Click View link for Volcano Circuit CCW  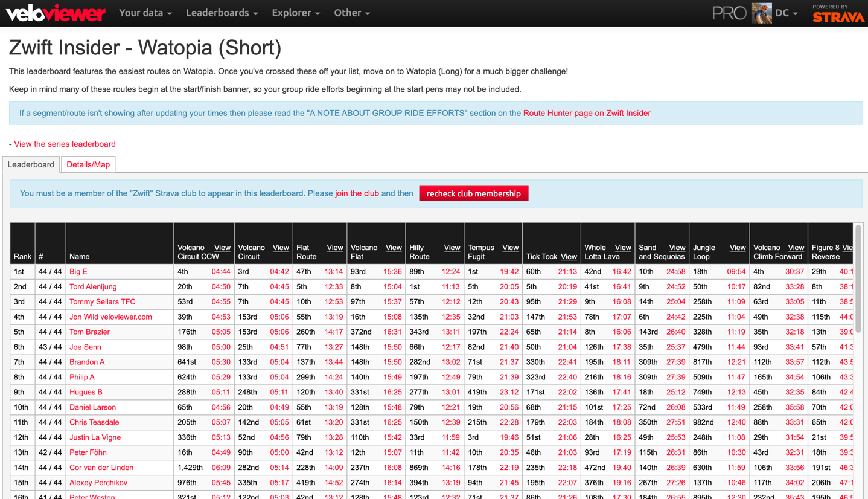pyautogui.click(x=222, y=248)
